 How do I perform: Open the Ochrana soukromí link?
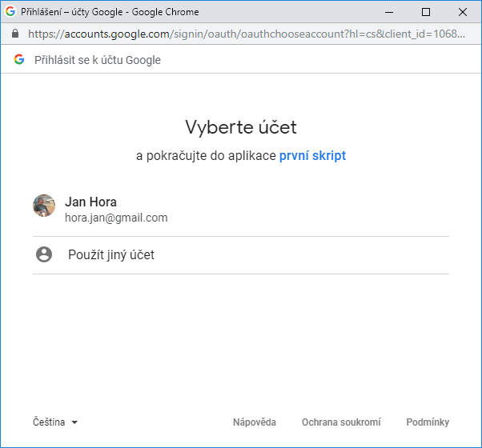coord(341,422)
